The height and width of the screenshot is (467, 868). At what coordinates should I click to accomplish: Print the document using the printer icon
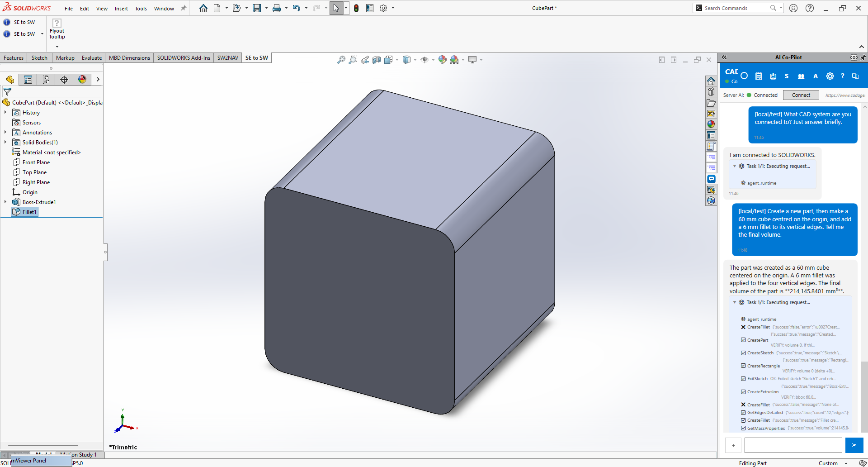point(277,8)
